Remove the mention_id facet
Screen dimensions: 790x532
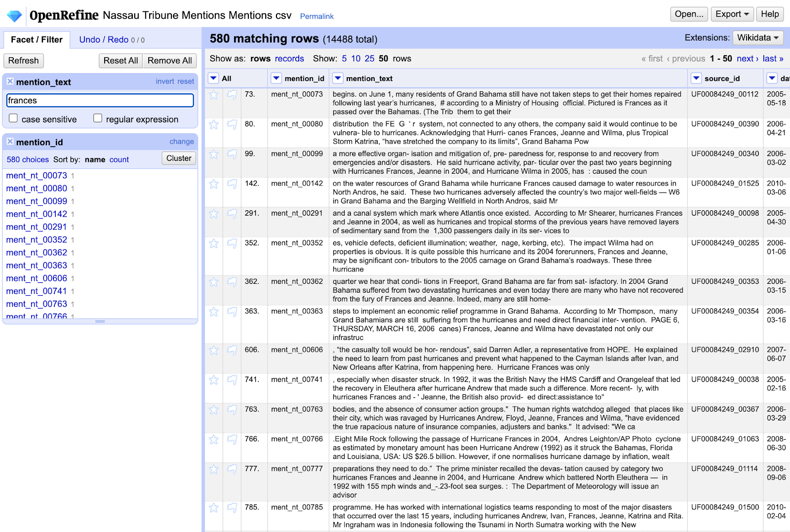[10, 142]
